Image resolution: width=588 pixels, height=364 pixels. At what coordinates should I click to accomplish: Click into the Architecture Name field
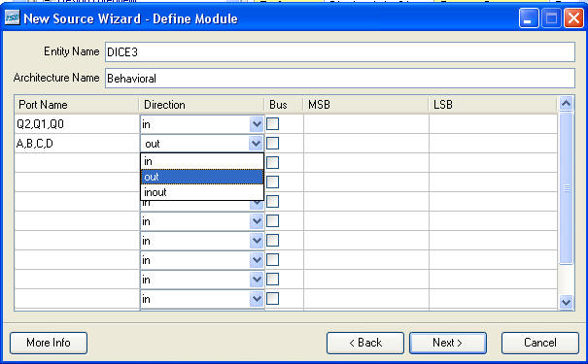[x=340, y=79]
